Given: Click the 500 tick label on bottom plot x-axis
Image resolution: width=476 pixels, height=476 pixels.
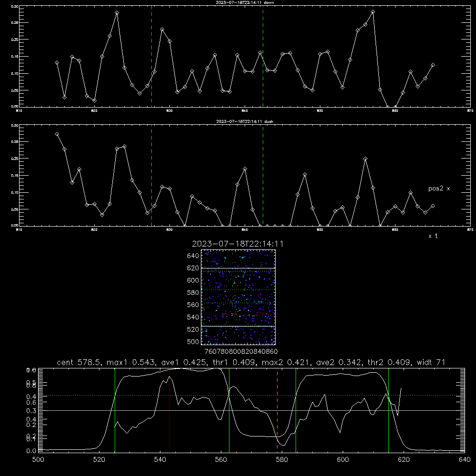Looking at the screenshot, I should 38,460.
